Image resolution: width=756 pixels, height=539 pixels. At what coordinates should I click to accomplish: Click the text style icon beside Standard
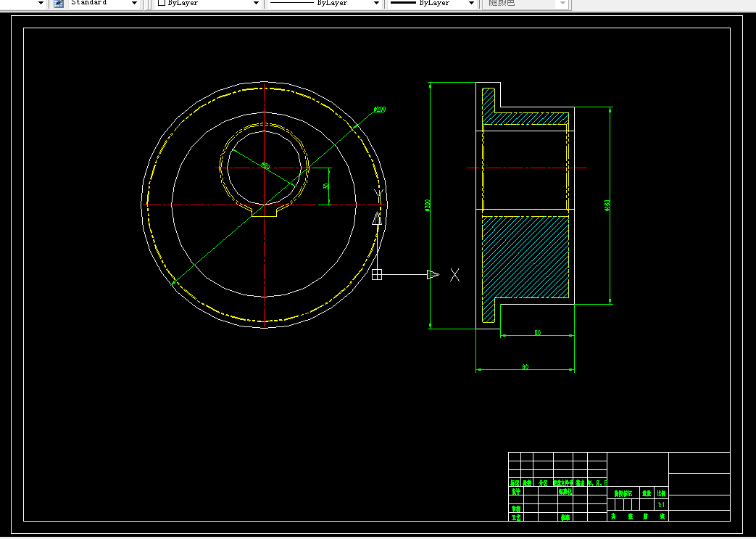pos(58,4)
